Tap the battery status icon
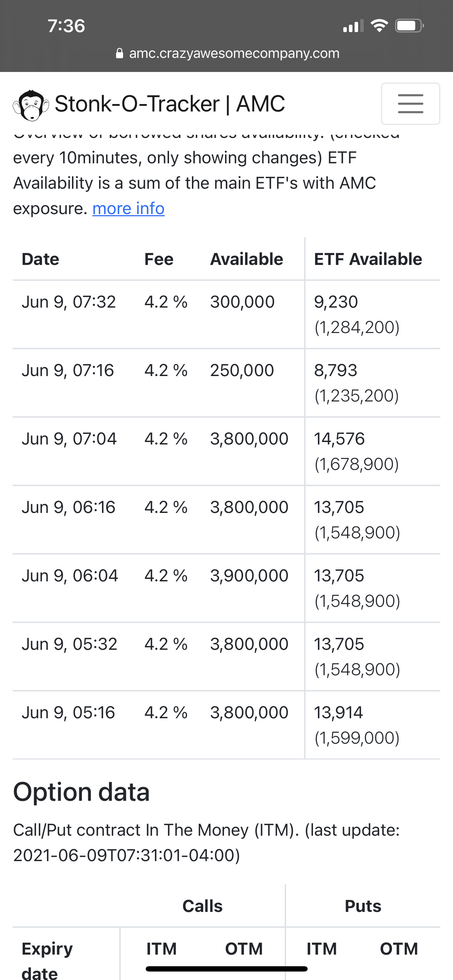 (x=409, y=26)
